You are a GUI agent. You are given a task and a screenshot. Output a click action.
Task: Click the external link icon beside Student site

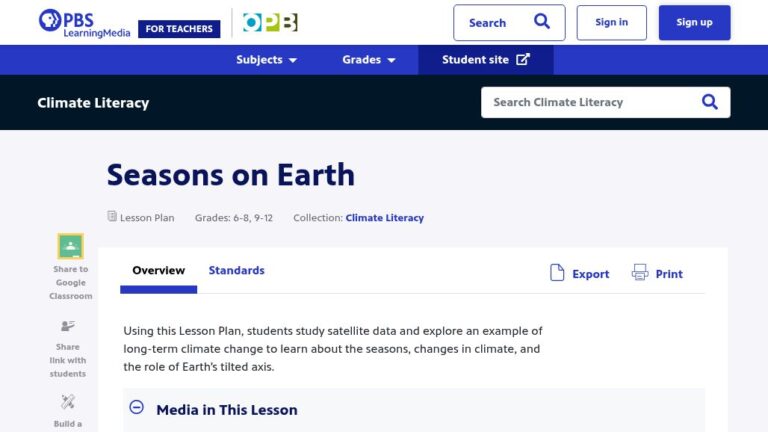coord(523,59)
